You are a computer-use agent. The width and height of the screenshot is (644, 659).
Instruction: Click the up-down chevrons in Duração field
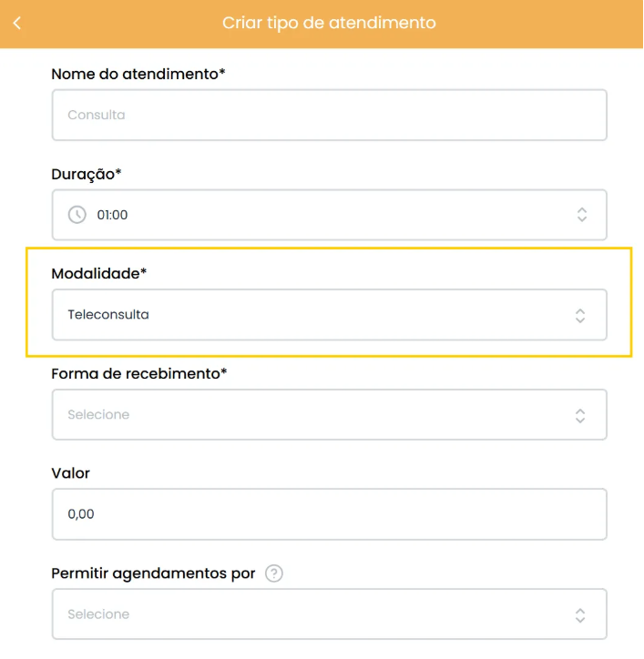(x=582, y=215)
